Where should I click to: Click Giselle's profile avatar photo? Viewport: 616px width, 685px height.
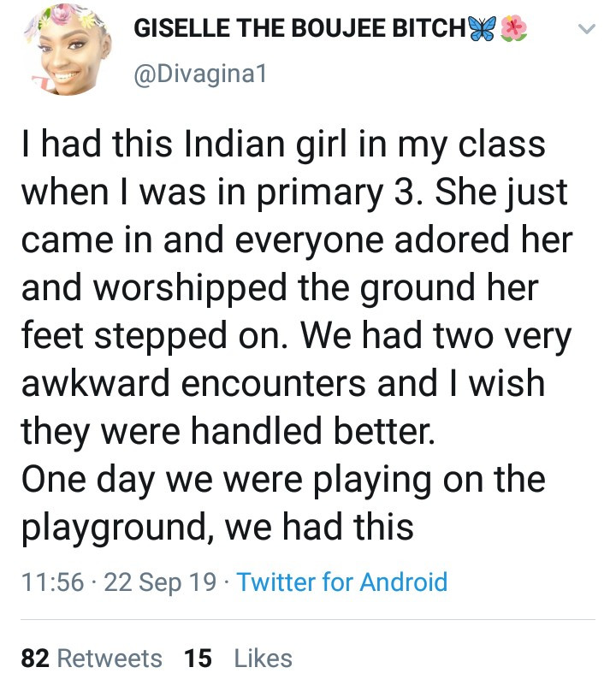(63, 50)
